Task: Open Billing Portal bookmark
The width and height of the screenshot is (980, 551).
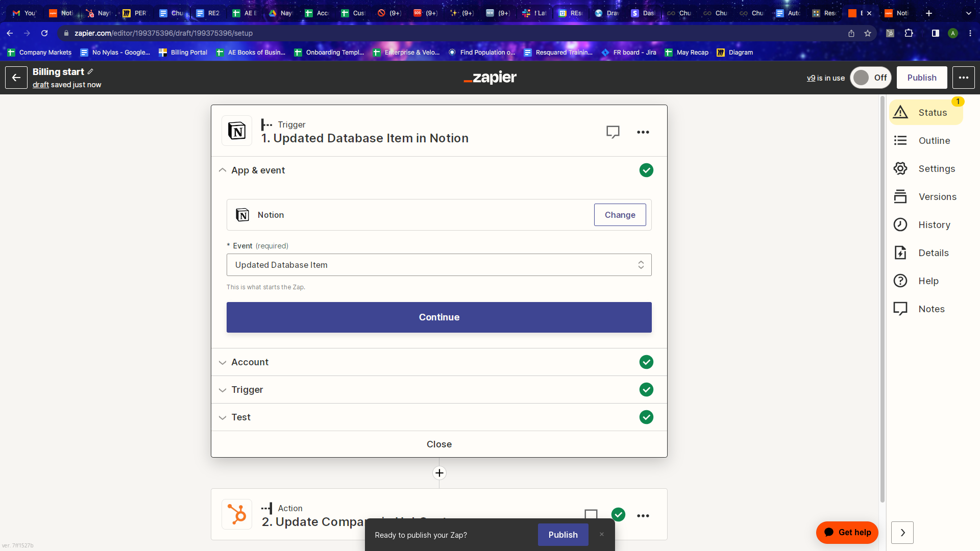Action: (183, 53)
